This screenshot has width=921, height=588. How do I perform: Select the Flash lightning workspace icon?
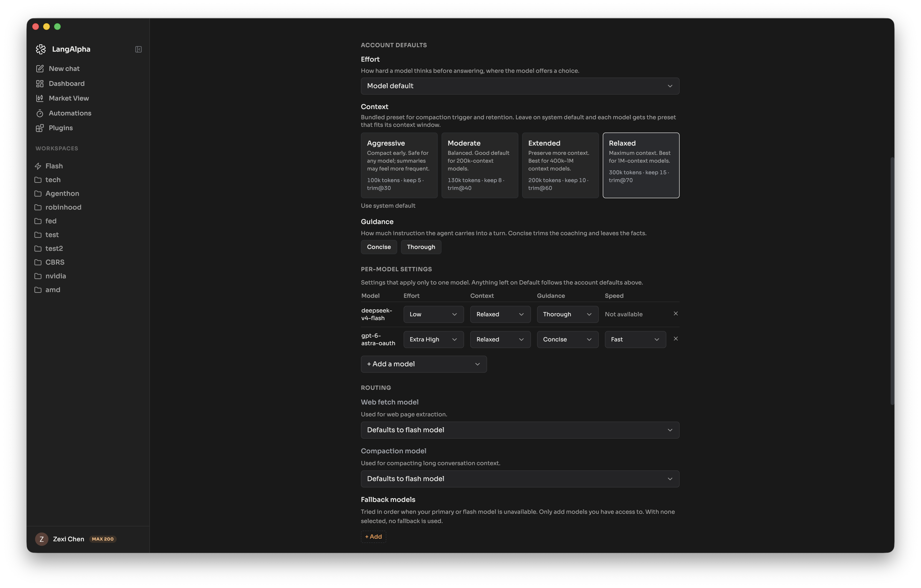pyautogui.click(x=38, y=166)
